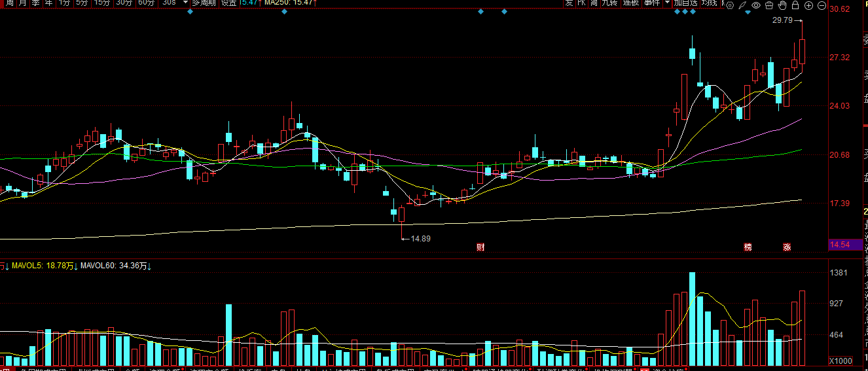
Task: Toggle the 事件 events button
Action: tap(652, 3)
